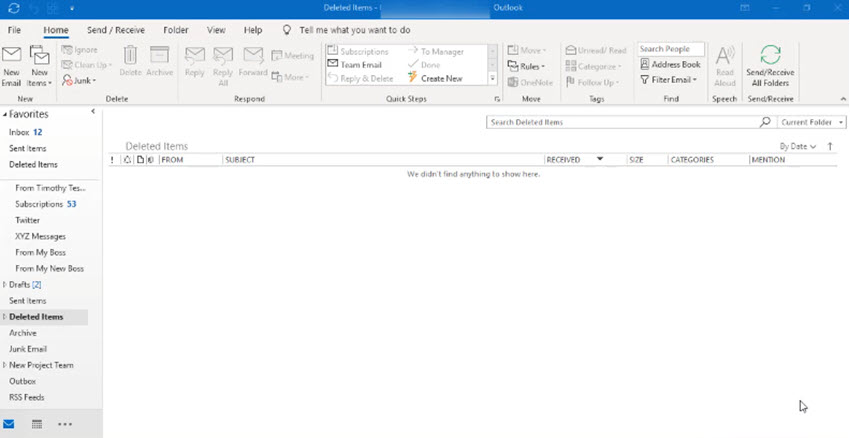Open the Twitter folder

click(28, 220)
